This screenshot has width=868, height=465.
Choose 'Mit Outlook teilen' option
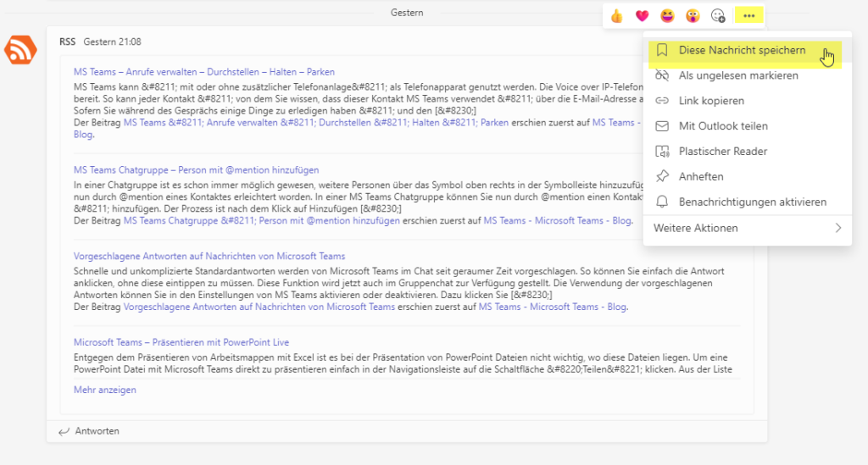(748, 126)
